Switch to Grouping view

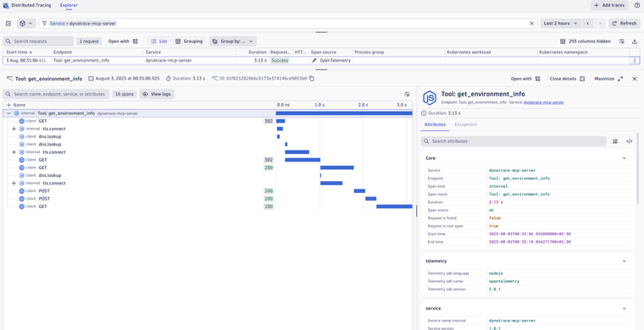coord(189,41)
